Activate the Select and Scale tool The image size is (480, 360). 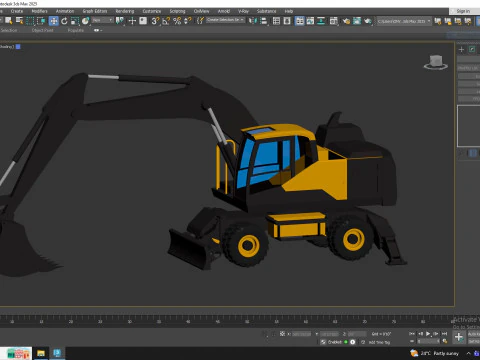click(x=75, y=21)
